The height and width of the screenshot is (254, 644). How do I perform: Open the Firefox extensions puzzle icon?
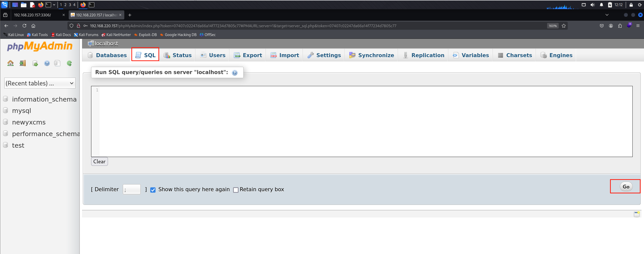pyautogui.click(x=620, y=26)
